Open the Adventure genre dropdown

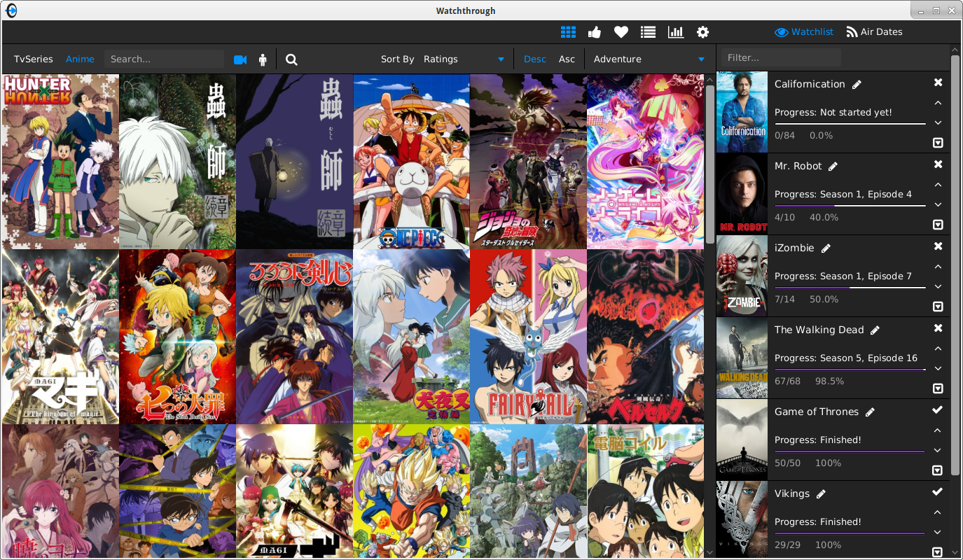649,59
